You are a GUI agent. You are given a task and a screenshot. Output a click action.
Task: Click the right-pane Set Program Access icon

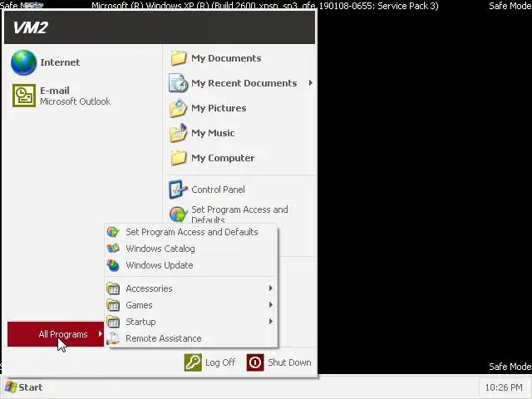coord(178,214)
